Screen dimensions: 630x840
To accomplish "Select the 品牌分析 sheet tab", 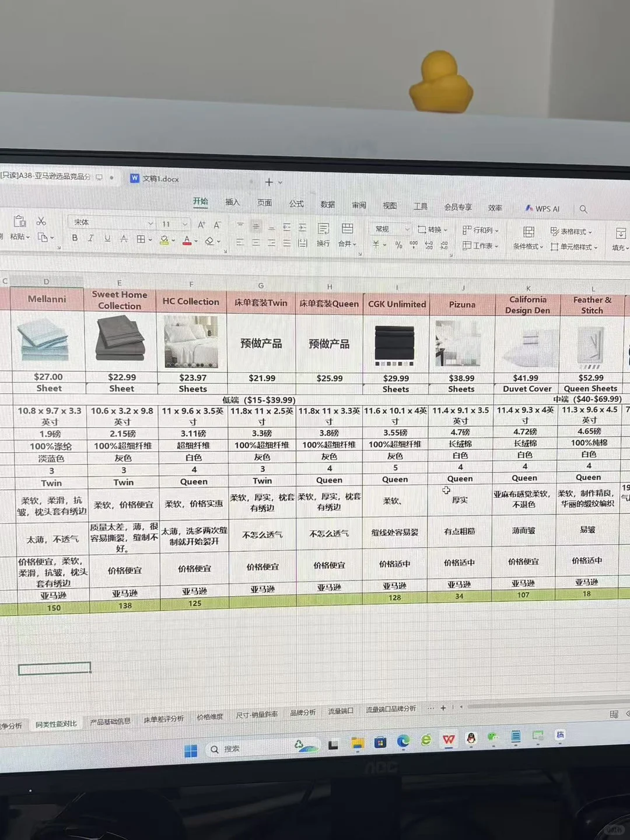I will click(303, 712).
